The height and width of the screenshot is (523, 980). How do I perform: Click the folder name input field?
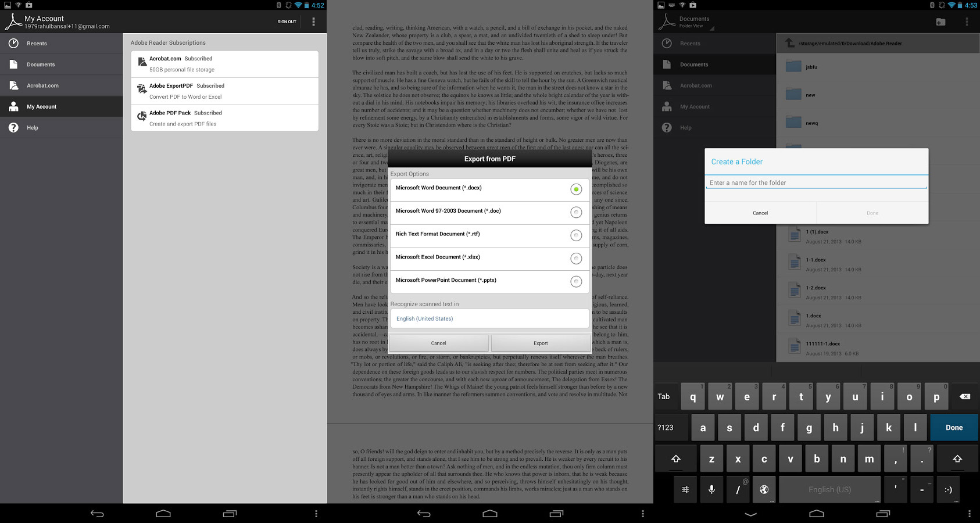816,182
